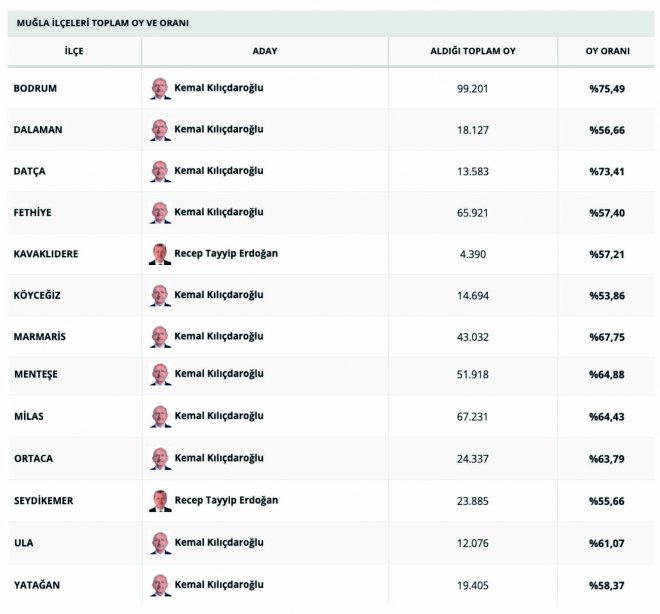Click Recep Tayyip Erdoğan name in Seydikemer row

[x=226, y=500]
